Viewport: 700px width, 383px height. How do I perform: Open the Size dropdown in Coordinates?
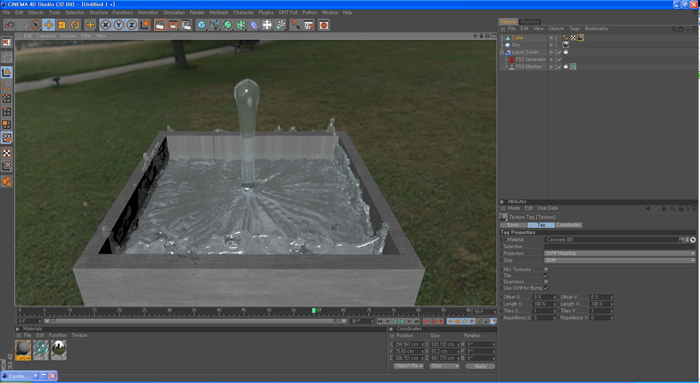[445, 366]
